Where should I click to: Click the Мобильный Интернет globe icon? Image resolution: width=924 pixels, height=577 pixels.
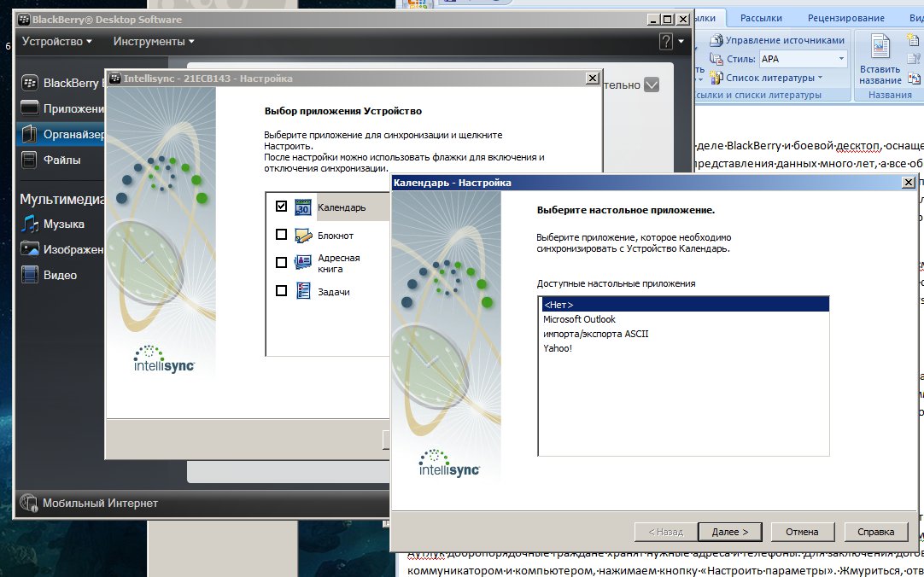pos(29,503)
